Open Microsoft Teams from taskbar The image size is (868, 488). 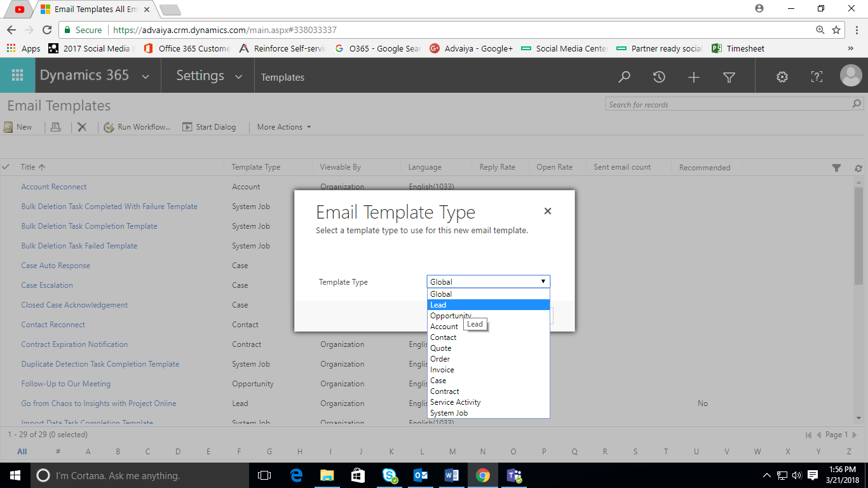(x=514, y=475)
